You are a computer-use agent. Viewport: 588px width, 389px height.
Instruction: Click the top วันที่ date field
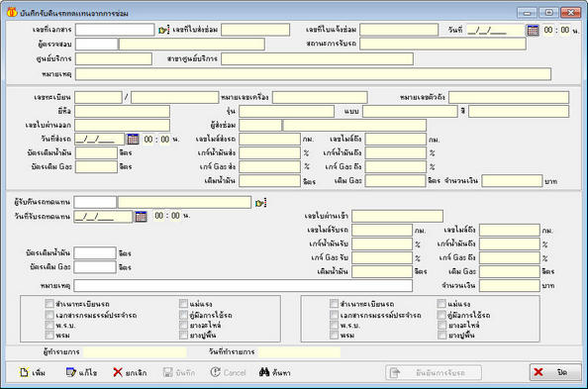495,30
